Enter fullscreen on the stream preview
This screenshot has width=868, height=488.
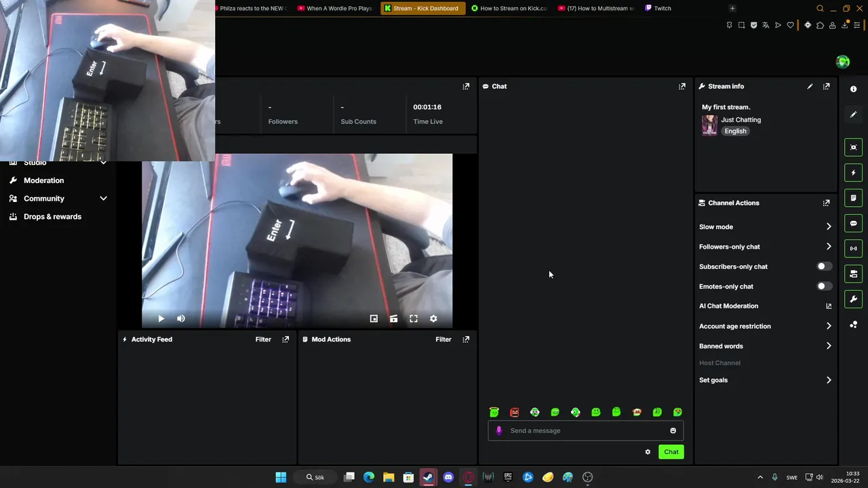click(x=414, y=319)
